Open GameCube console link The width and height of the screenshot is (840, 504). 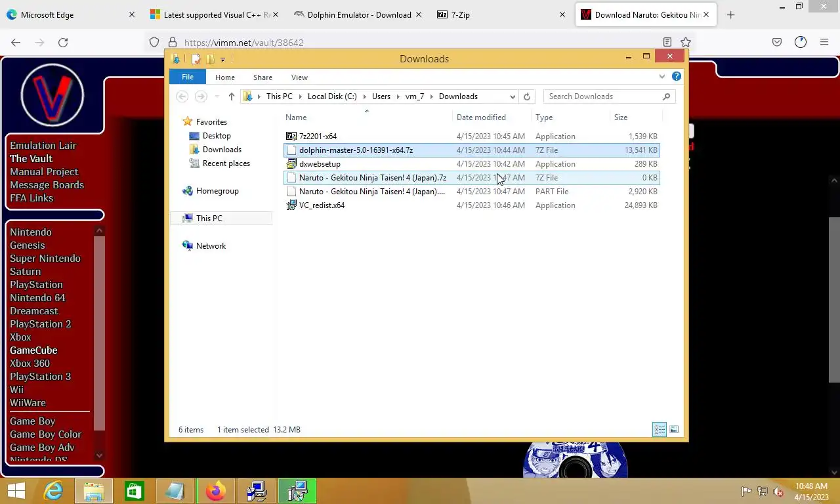[x=33, y=350]
